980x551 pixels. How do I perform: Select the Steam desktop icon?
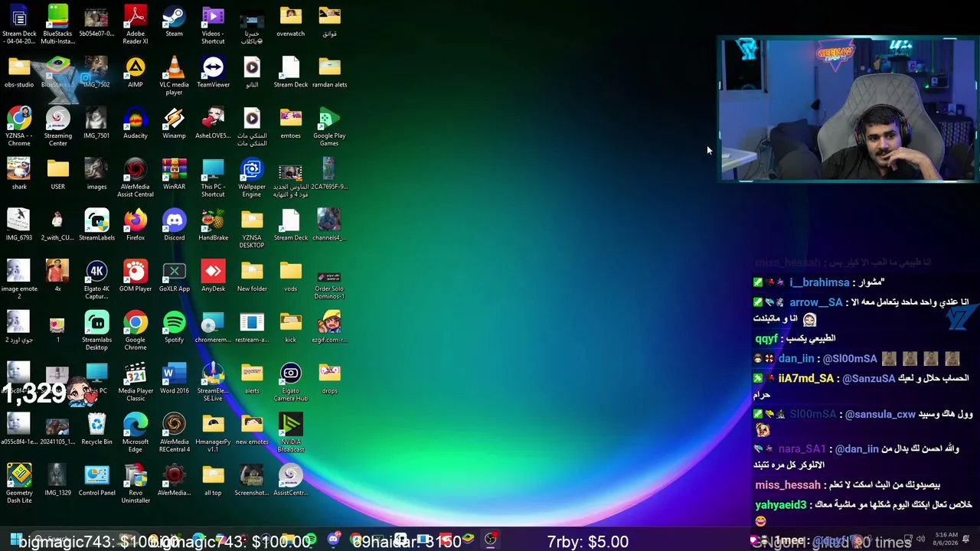click(174, 21)
